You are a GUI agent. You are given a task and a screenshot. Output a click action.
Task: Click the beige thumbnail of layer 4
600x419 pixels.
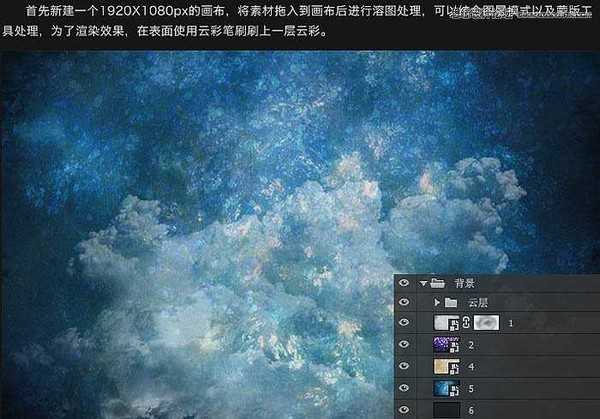[x=445, y=367]
